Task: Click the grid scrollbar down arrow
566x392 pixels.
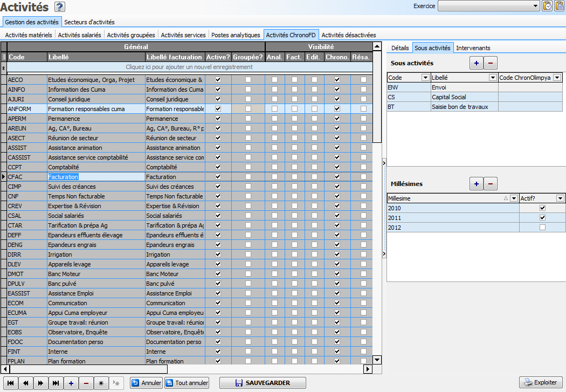Action: pyautogui.click(x=377, y=360)
